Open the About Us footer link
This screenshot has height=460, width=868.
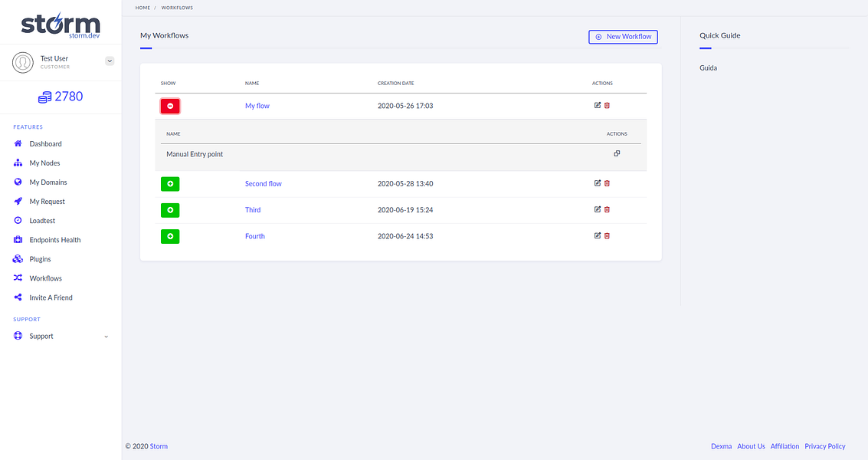click(x=752, y=446)
